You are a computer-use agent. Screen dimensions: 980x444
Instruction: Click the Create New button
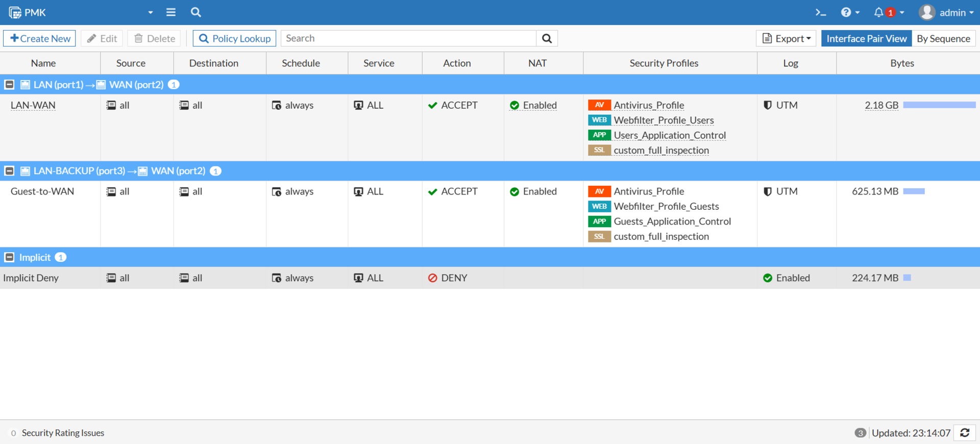[x=40, y=38]
